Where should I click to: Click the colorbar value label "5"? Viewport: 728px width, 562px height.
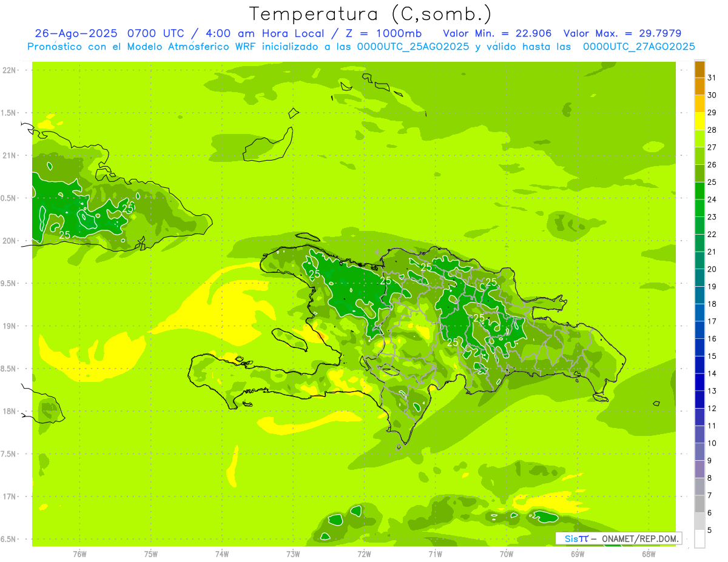710,530
